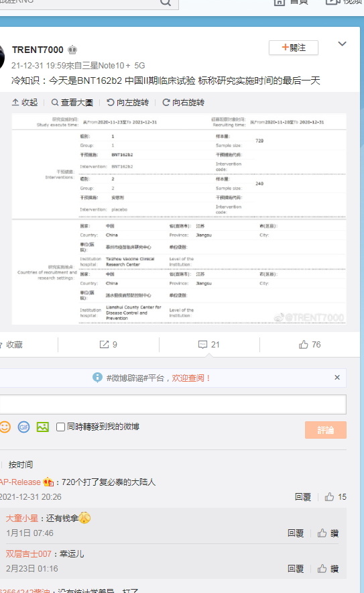Sort comments using 按时间
The width and height of the screenshot is (364, 593).
click(x=21, y=464)
